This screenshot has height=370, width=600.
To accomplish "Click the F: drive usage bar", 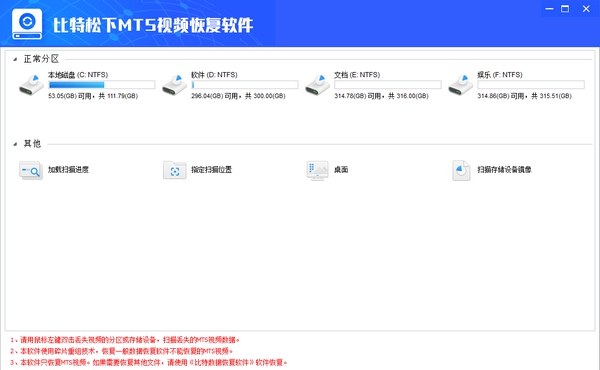I will pyautogui.click(x=531, y=85).
